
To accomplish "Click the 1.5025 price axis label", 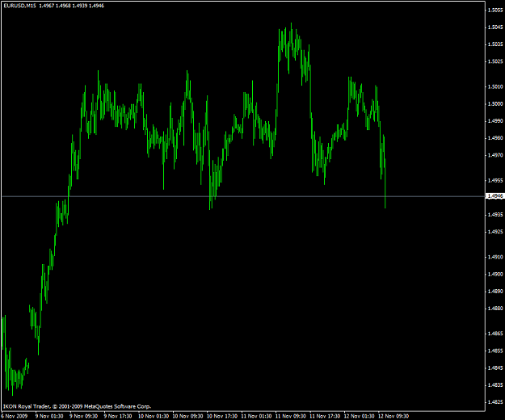I will pyautogui.click(x=495, y=61).
